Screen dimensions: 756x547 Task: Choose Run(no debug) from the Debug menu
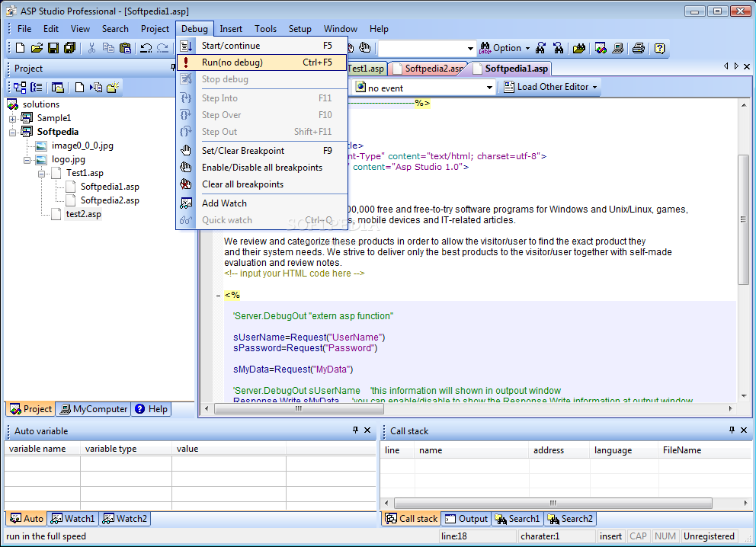click(262, 62)
